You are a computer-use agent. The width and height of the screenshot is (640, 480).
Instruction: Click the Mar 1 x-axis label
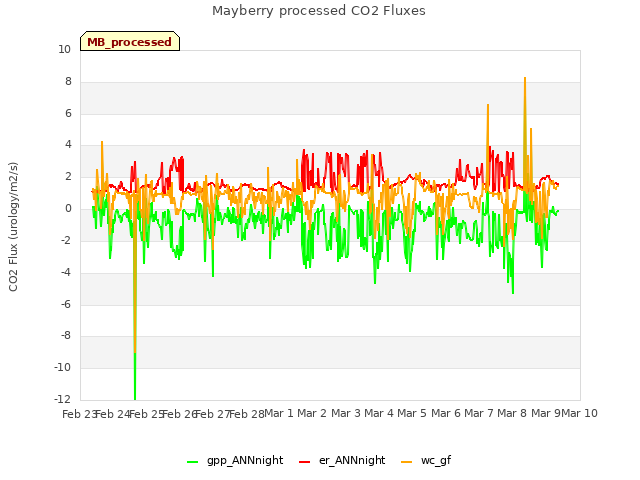[279, 413]
